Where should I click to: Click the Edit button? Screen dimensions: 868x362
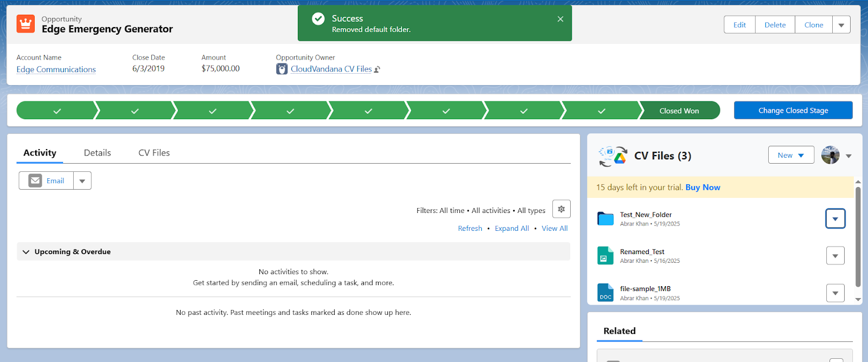pos(739,25)
